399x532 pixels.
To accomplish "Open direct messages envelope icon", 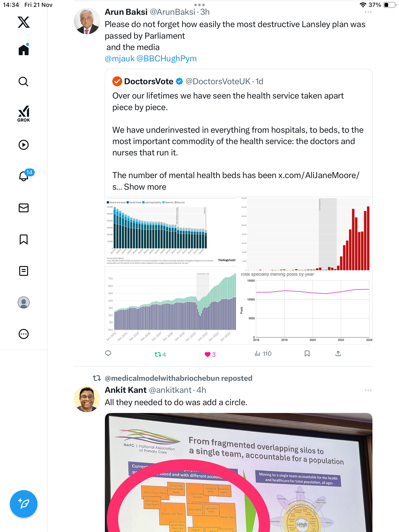I will tap(24, 208).
